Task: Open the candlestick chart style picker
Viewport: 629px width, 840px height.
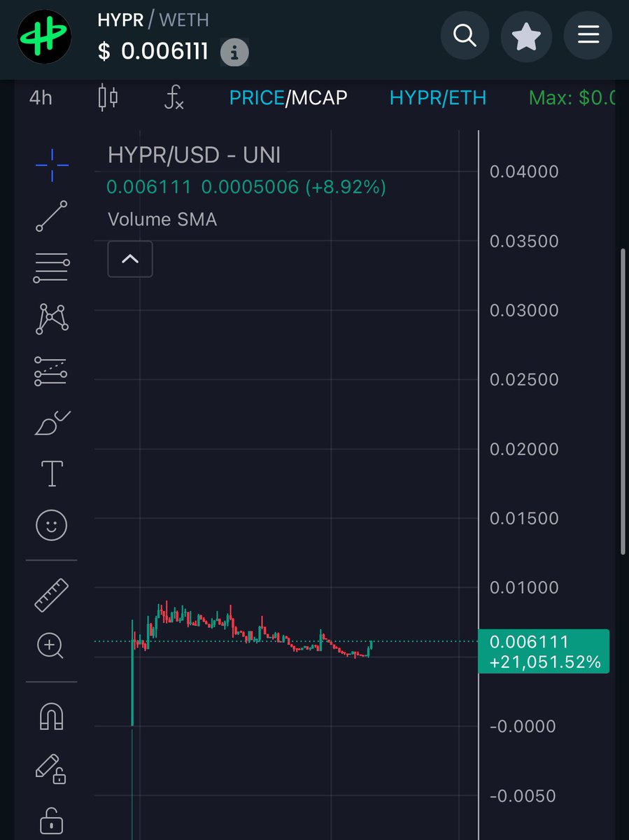Action: [x=106, y=98]
